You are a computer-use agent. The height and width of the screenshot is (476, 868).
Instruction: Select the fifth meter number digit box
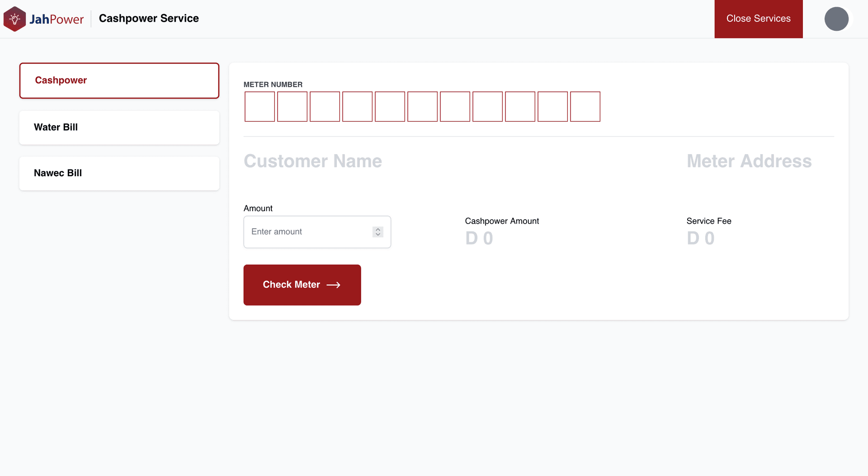pyautogui.click(x=390, y=107)
